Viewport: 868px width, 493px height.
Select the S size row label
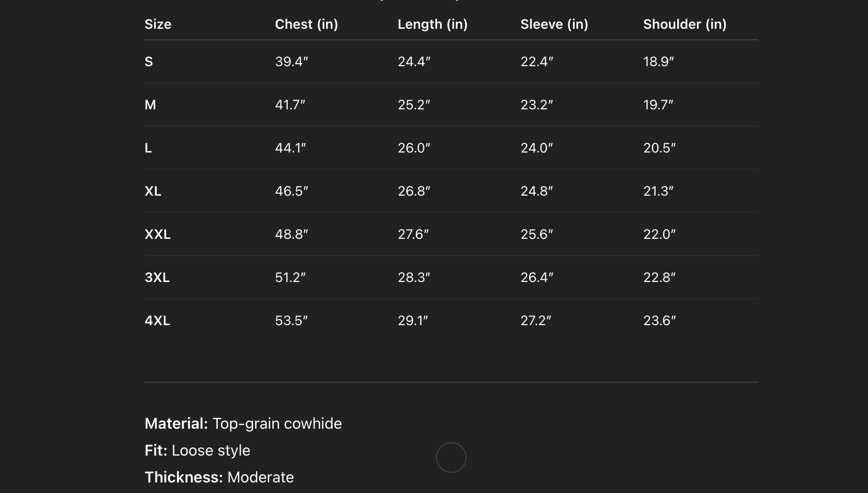149,62
